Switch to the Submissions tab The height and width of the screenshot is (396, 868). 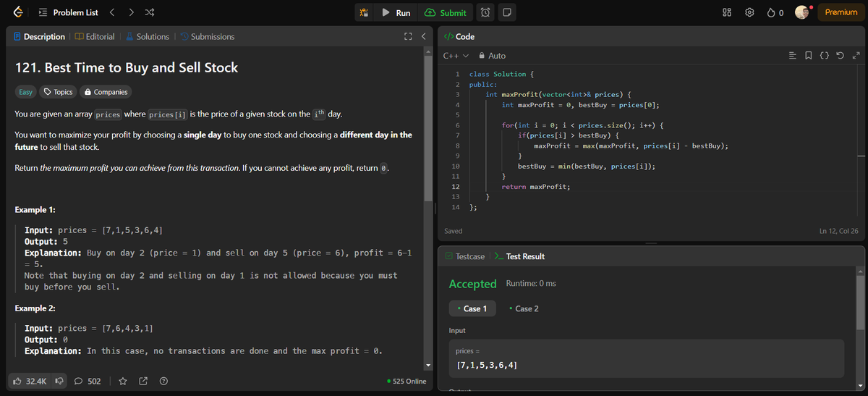pos(208,36)
